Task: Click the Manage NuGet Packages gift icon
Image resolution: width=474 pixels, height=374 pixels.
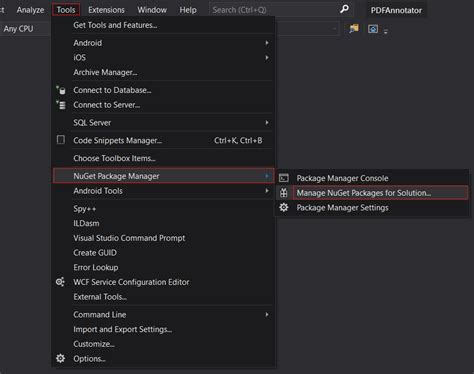Action: 284,193
